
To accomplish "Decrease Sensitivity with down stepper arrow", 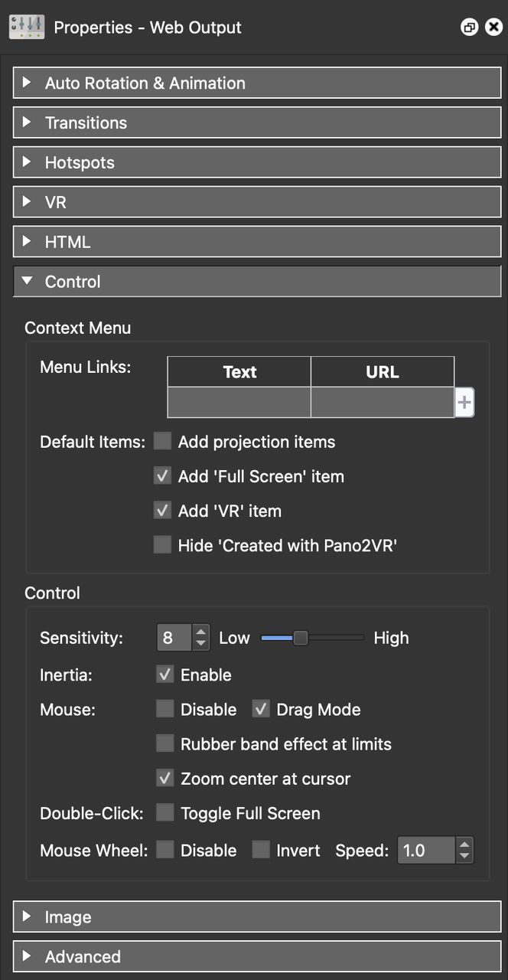I will click(x=201, y=644).
